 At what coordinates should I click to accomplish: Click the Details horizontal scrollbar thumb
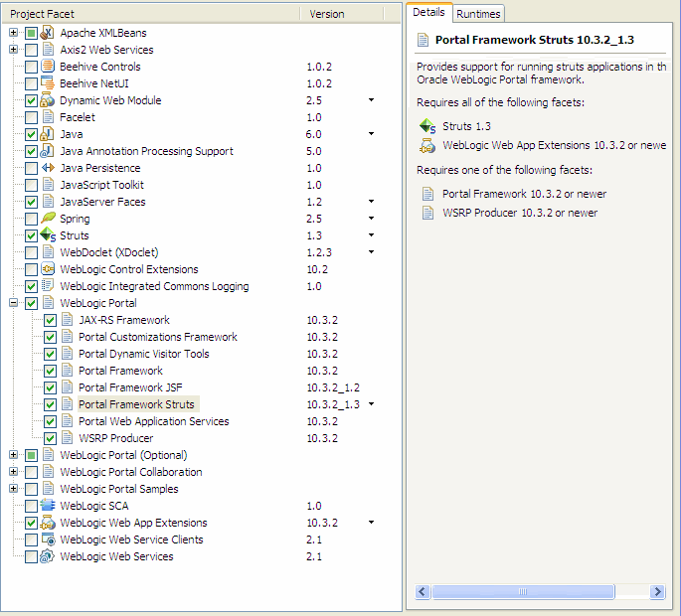(523, 592)
